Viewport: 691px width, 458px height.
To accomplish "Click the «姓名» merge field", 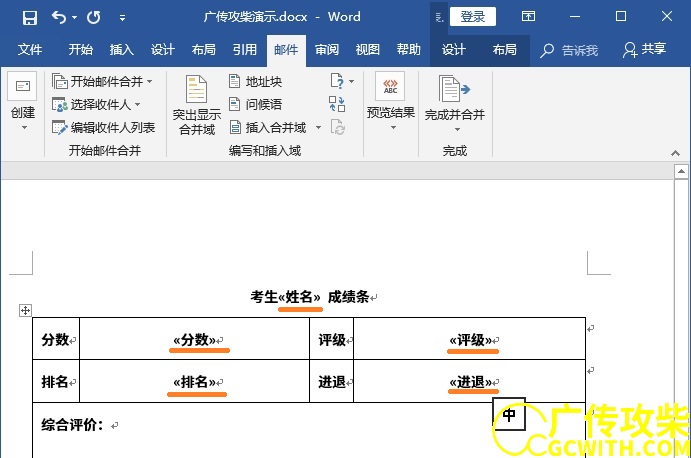I will [x=300, y=297].
